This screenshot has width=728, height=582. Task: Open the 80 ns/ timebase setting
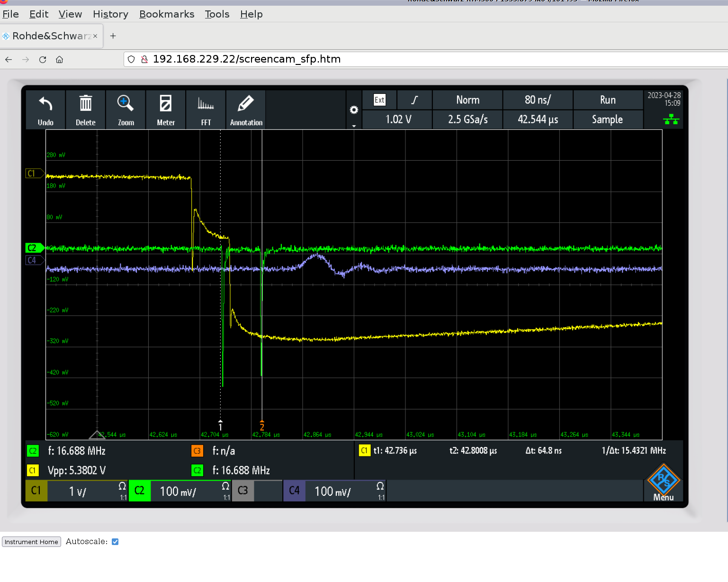(538, 100)
